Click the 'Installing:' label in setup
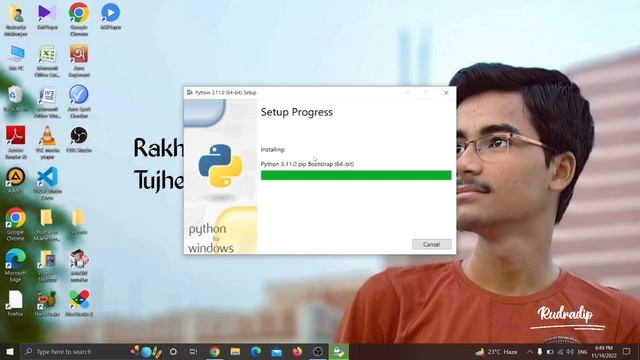The image size is (640, 360). tap(273, 150)
